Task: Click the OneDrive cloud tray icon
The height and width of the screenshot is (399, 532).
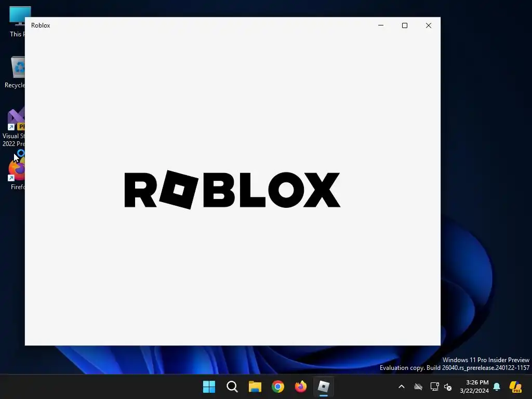Action: pyautogui.click(x=418, y=387)
